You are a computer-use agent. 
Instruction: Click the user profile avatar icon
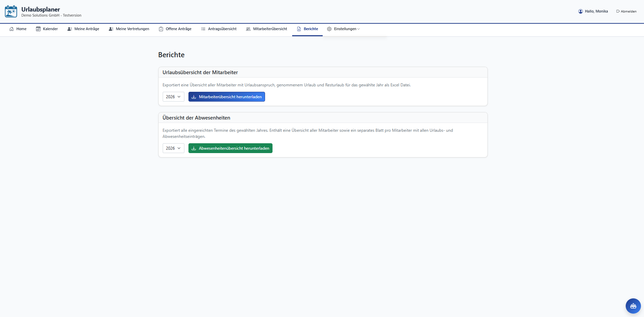(x=581, y=11)
